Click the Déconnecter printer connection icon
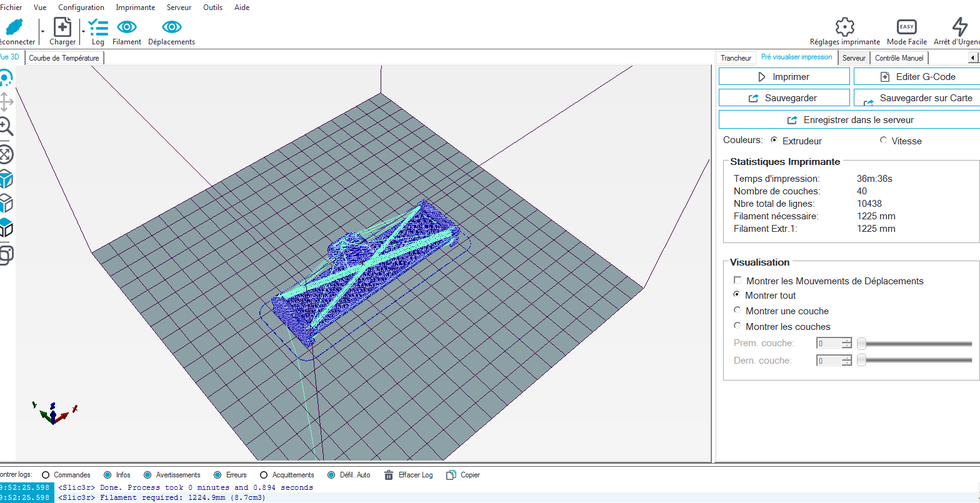The image size is (980, 503). pos(14,27)
